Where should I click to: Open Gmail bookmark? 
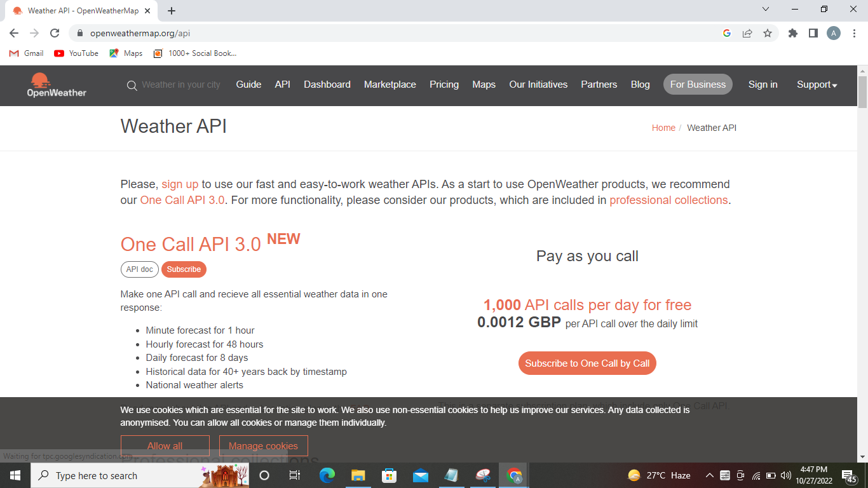27,53
